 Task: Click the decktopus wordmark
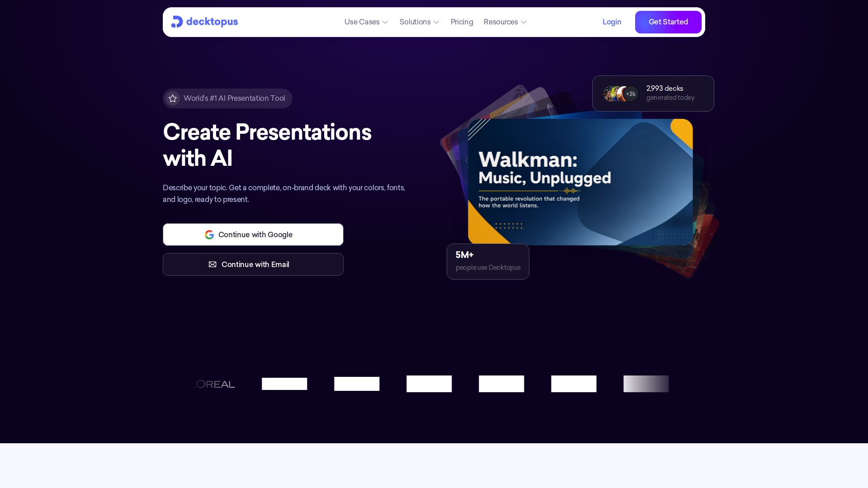coord(212,22)
